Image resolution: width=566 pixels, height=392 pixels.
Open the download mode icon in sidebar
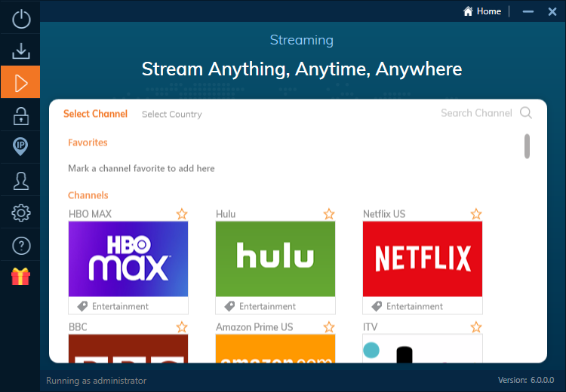21,51
